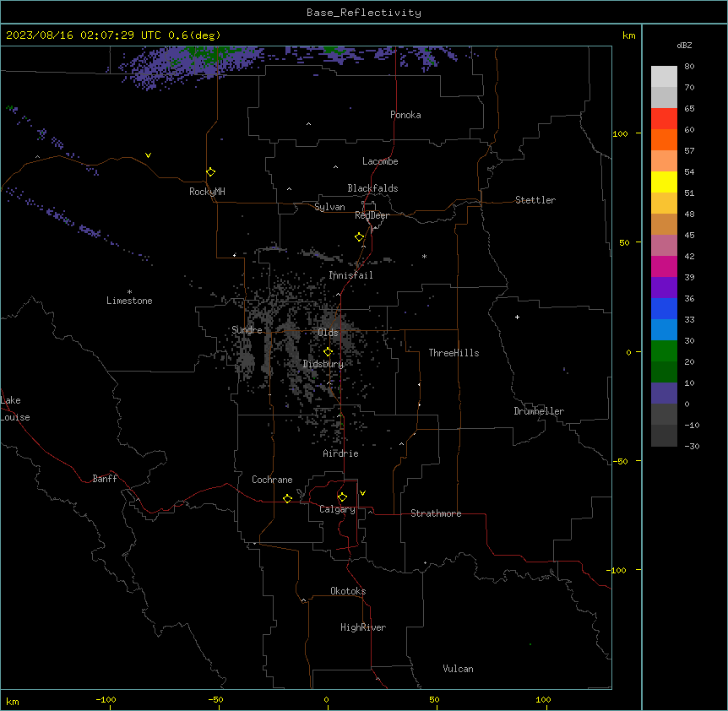Viewport: 728px width, 711px height.
Task: Click the Stettler label
Action: [x=535, y=200]
